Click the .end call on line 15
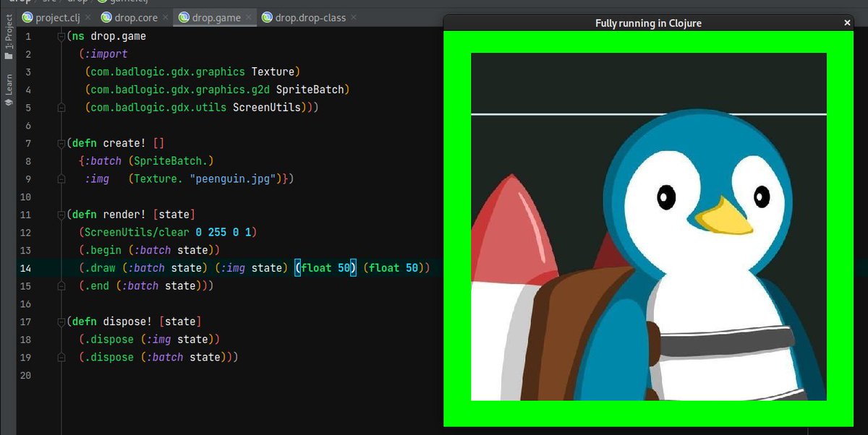Screen dimensions: 868x435 [x=98, y=285]
